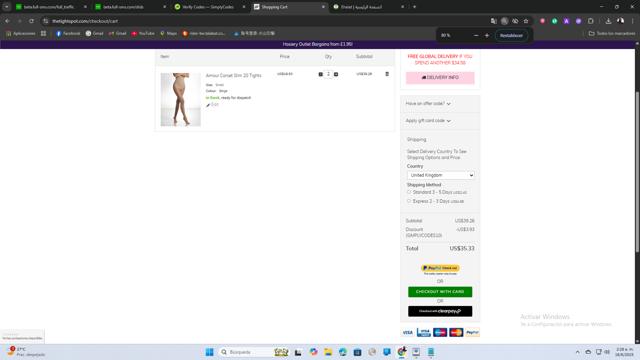Image resolution: width=640 pixels, height=360 pixels.
Task: Open a new browser tab
Action: 414,7
